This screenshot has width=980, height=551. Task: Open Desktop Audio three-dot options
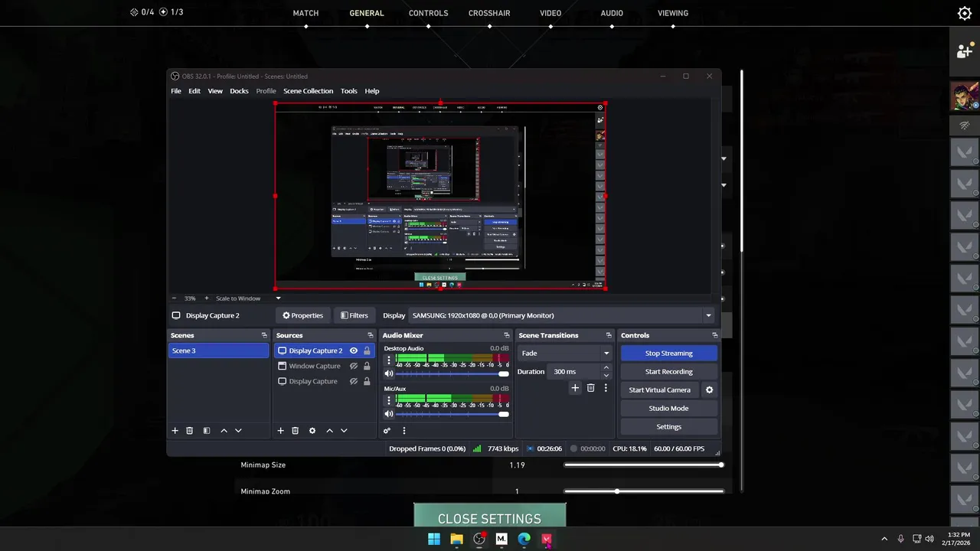[x=388, y=360]
